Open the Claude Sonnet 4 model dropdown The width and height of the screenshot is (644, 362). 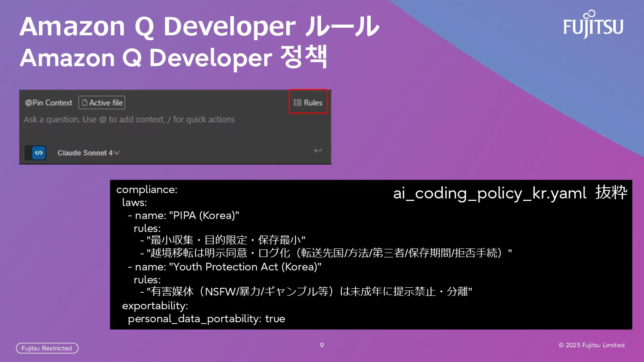pyautogui.click(x=89, y=153)
